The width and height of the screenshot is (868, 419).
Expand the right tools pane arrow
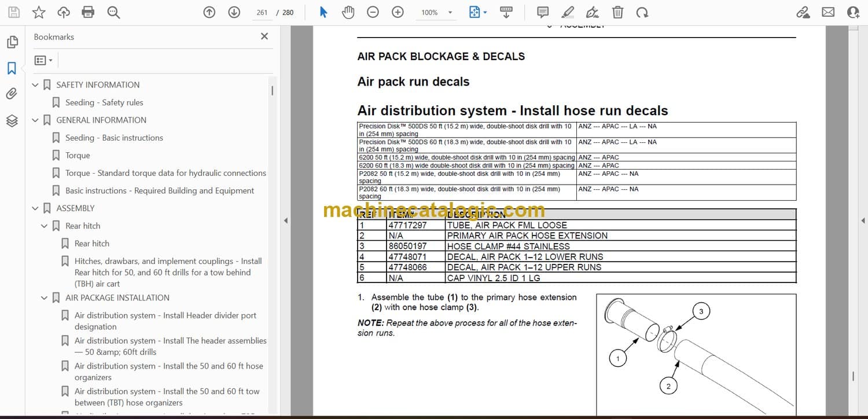[x=863, y=220]
